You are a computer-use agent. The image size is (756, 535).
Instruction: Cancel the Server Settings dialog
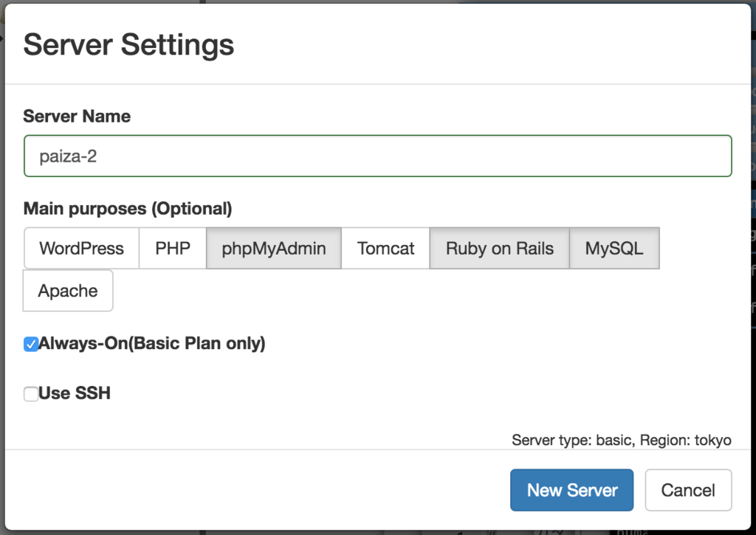coord(688,490)
